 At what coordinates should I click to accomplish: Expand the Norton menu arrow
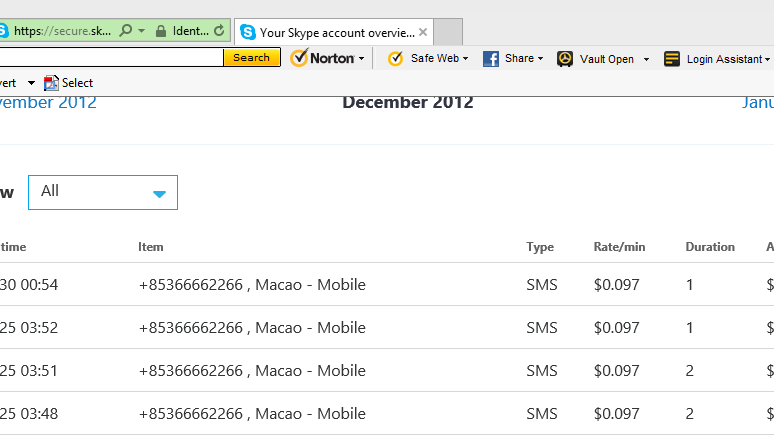pos(361,59)
